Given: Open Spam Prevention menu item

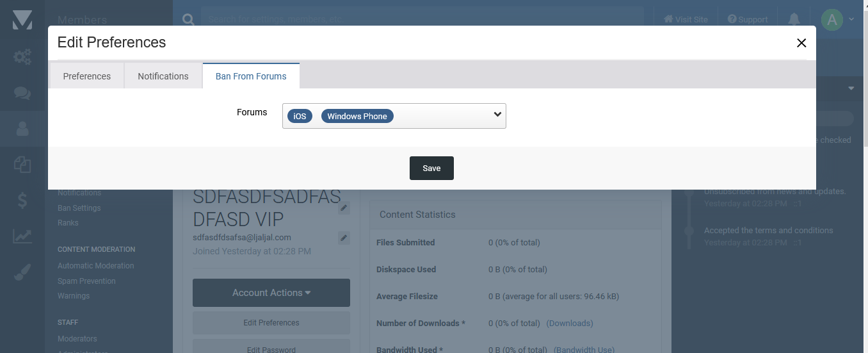Looking at the screenshot, I should pyautogui.click(x=86, y=281).
